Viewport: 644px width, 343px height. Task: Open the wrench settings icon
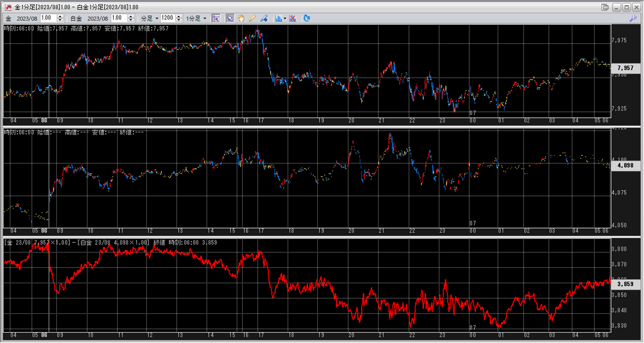pos(633,18)
